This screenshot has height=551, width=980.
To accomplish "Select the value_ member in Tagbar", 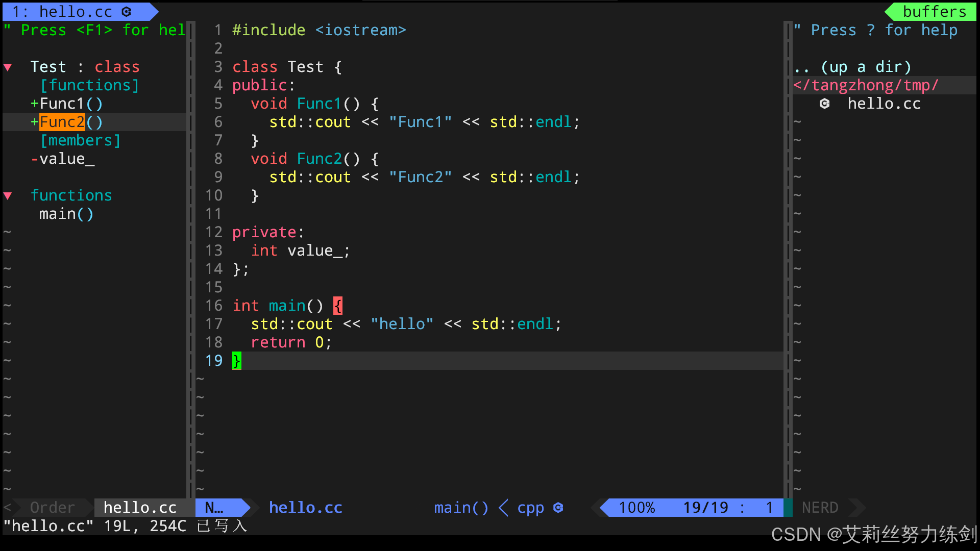I will (66, 159).
